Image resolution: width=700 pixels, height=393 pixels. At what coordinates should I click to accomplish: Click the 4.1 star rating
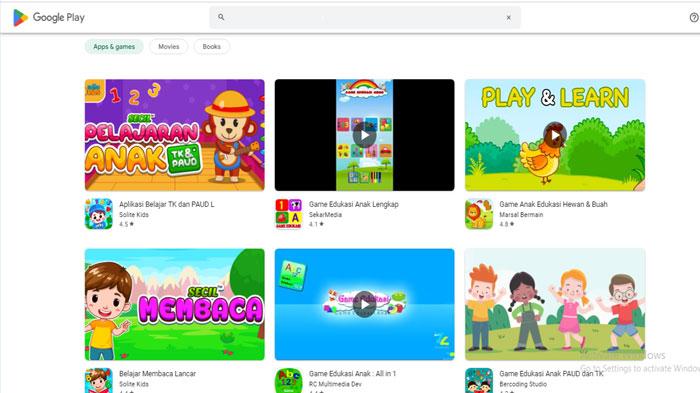pos(316,224)
